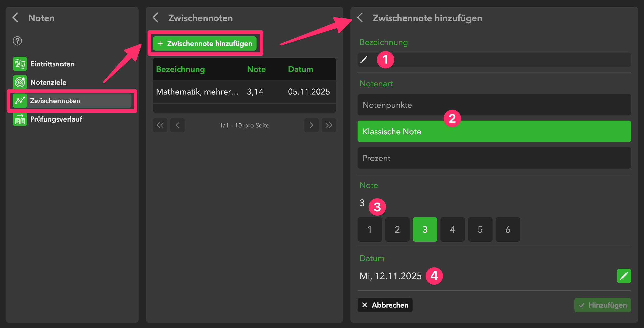Viewport: 644px width, 328px height.
Task: Click the Zwischennoten chart icon
Action: (x=20, y=101)
